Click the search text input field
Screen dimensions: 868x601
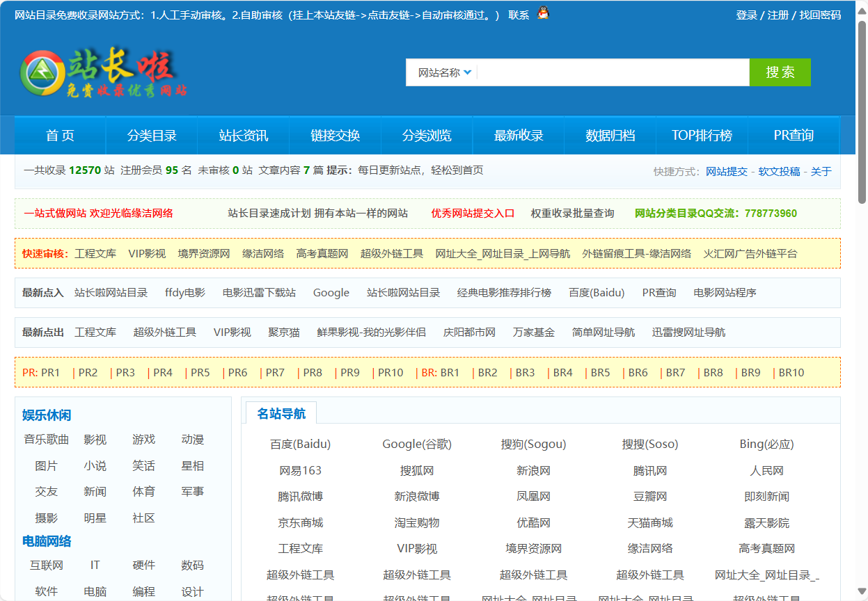point(613,72)
